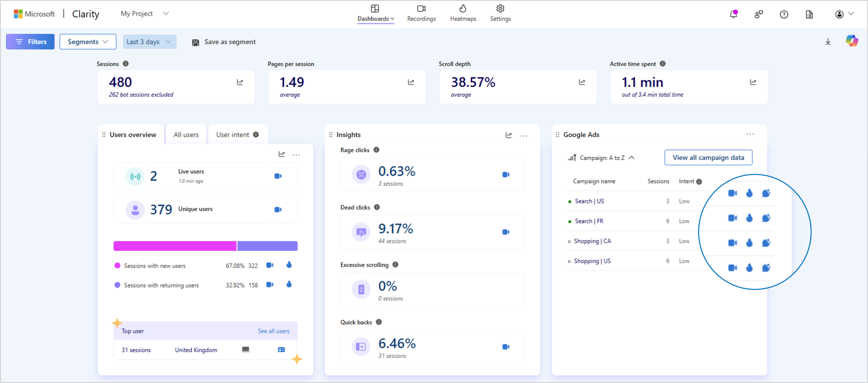Open Google Ads more options menu
The image size is (868, 383).
pyautogui.click(x=750, y=134)
